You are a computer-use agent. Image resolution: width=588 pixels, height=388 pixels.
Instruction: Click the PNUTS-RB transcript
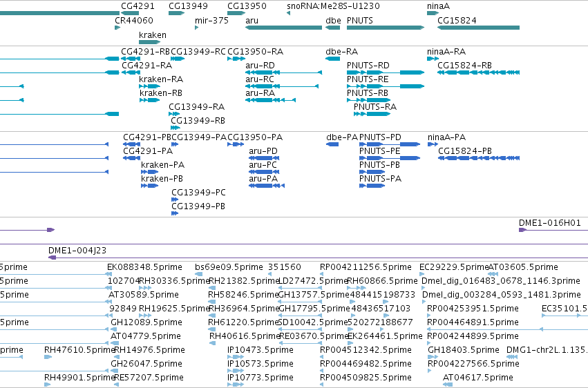[369, 100]
